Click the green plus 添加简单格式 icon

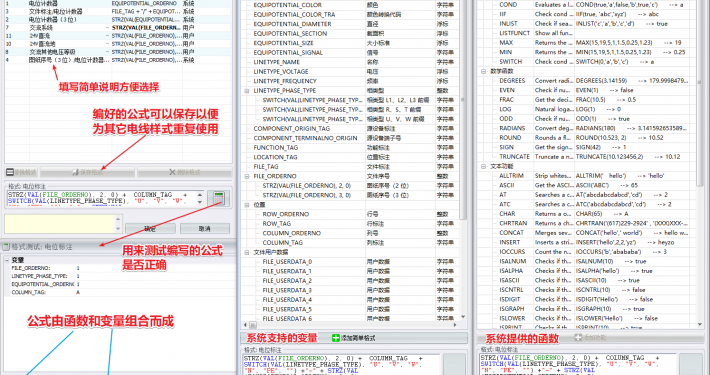click(x=336, y=338)
